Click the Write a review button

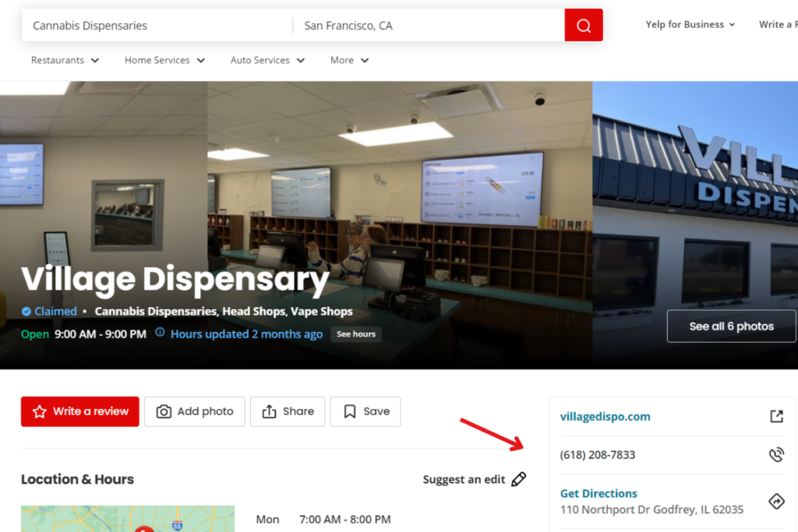click(80, 411)
